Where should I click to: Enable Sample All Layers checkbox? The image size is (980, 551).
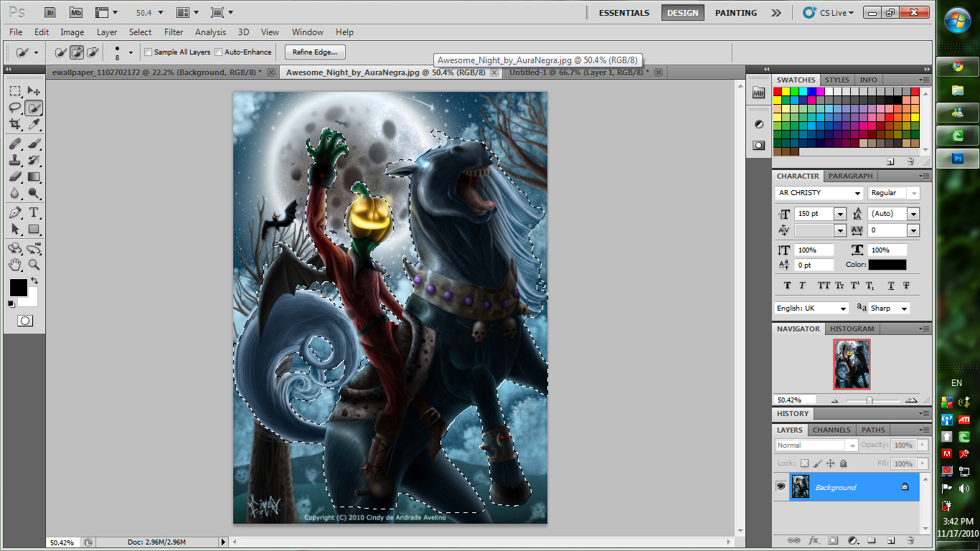coord(149,52)
